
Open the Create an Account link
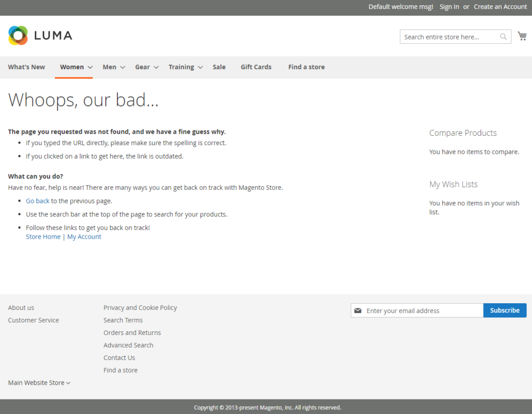pyautogui.click(x=500, y=7)
